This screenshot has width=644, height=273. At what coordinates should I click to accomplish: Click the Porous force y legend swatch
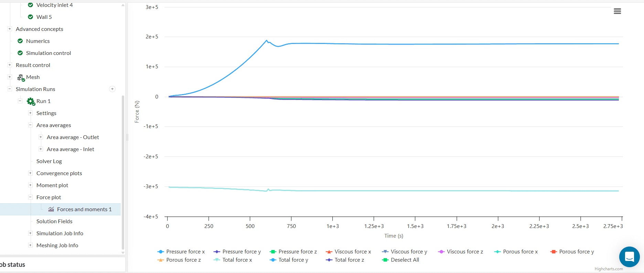554,252
